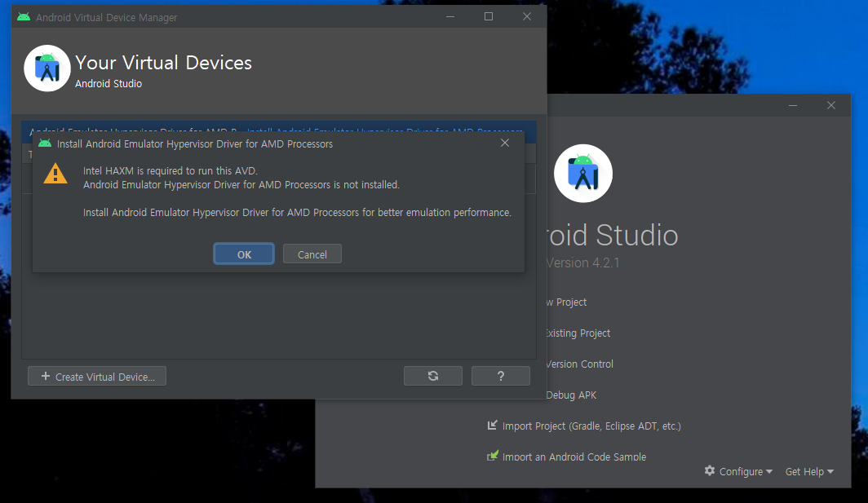Click Create Virtual Device button
This screenshot has width=868, height=503.
tap(97, 377)
